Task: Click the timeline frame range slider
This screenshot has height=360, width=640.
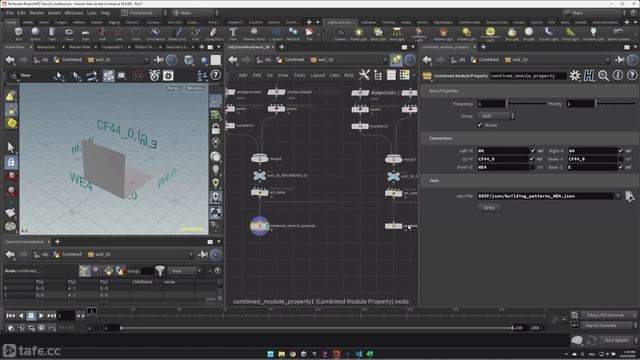Action: tap(316, 327)
